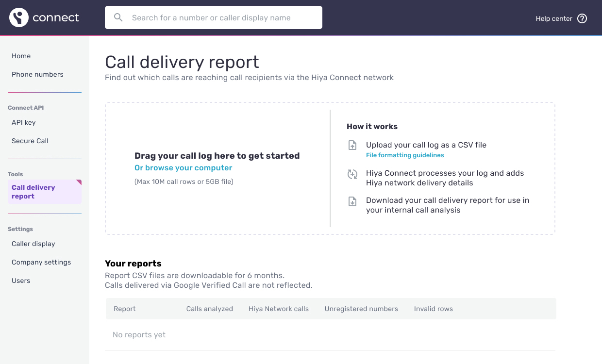The width and height of the screenshot is (602, 364).
Task: Open the Phone numbers sidebar item
Action: point(37,74)
